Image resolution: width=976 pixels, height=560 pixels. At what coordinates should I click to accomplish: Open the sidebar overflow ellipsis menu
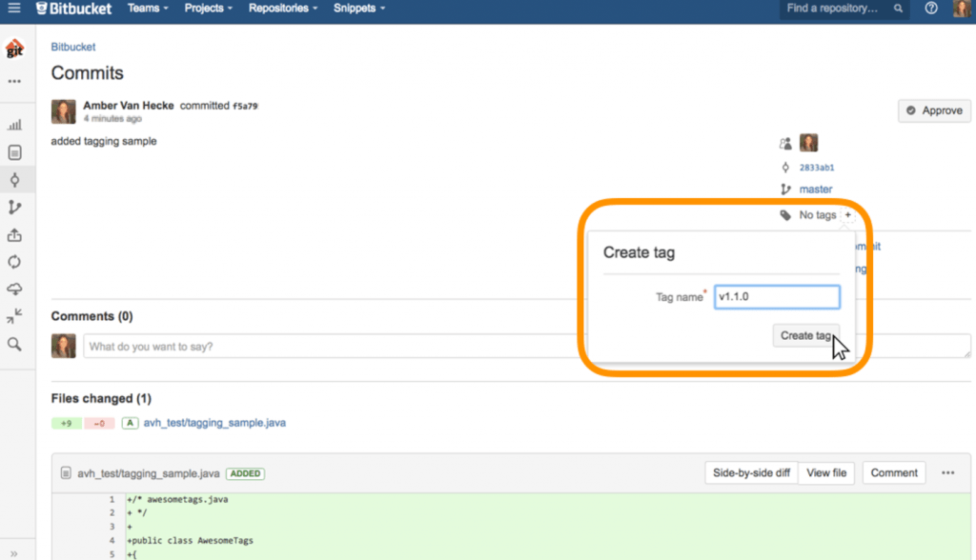pyautogui.click(x=14, y=81)
